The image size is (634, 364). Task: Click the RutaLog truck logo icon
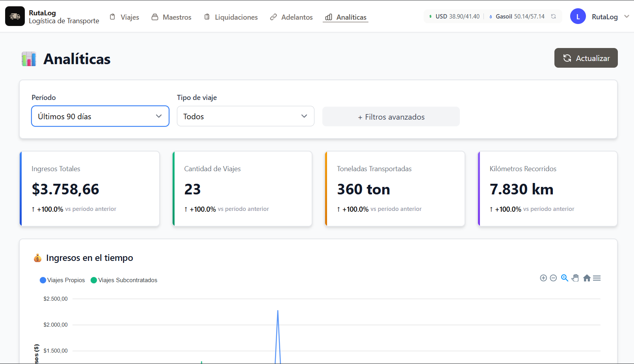pos(15,16)
